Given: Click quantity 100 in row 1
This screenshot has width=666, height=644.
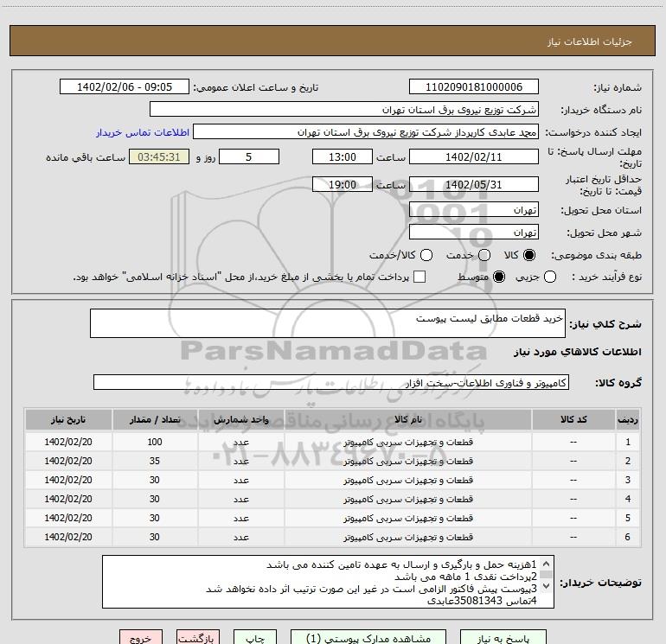Looking at the screenshot, I should [155, 442].
